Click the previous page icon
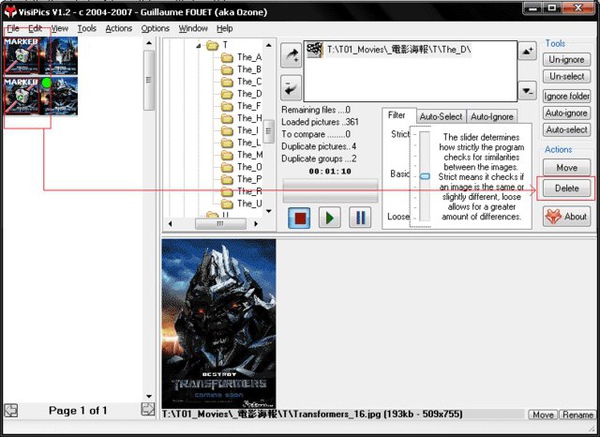This screenshot has height=437, width=600. (x=11, y=410)
